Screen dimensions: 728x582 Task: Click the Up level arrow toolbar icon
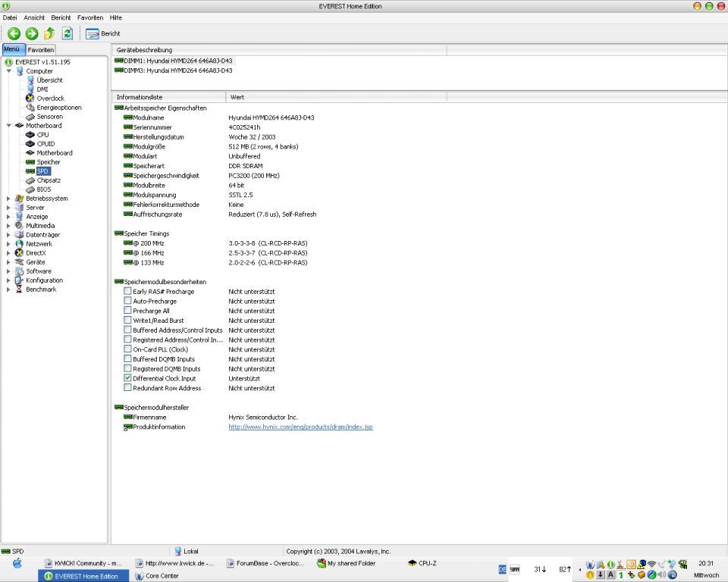point(49,33)
